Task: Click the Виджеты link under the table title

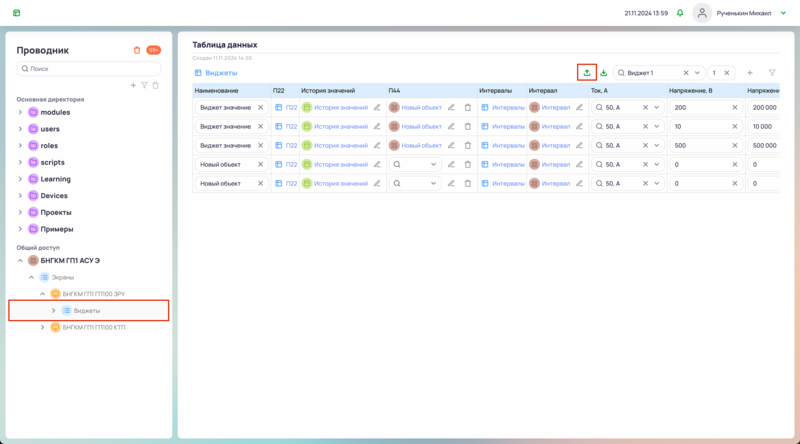Action: pos(221,73)
